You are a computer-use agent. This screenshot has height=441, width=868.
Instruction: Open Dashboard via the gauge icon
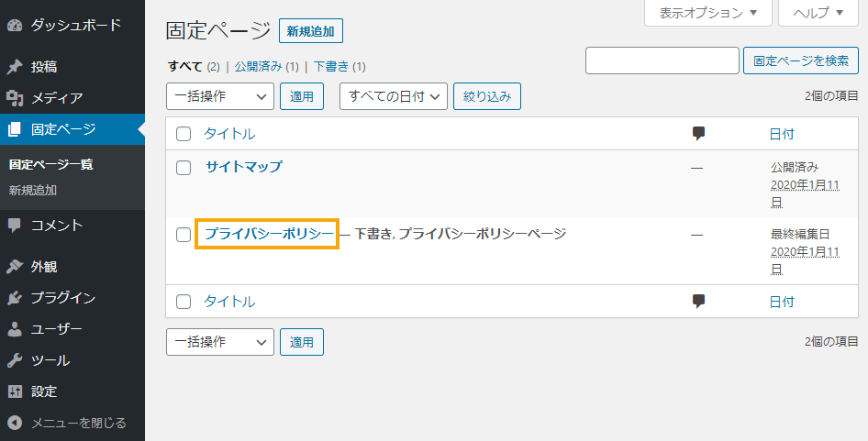(x=15, y=26)
